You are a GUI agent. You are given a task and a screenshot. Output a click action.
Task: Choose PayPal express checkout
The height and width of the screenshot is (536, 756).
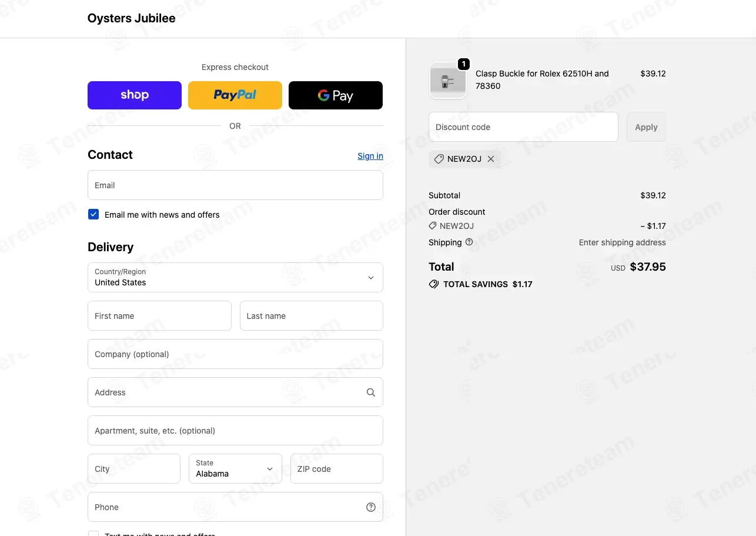(x=235, y=95)
